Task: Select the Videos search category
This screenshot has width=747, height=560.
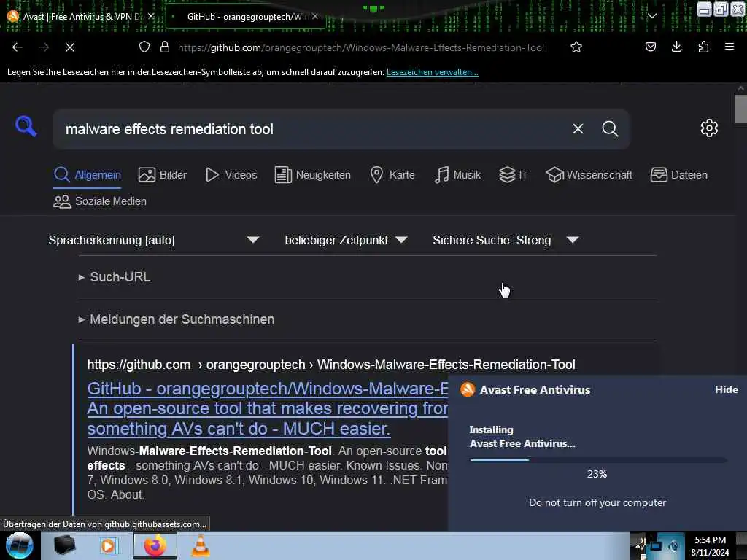Action: (x=231, y=175)
